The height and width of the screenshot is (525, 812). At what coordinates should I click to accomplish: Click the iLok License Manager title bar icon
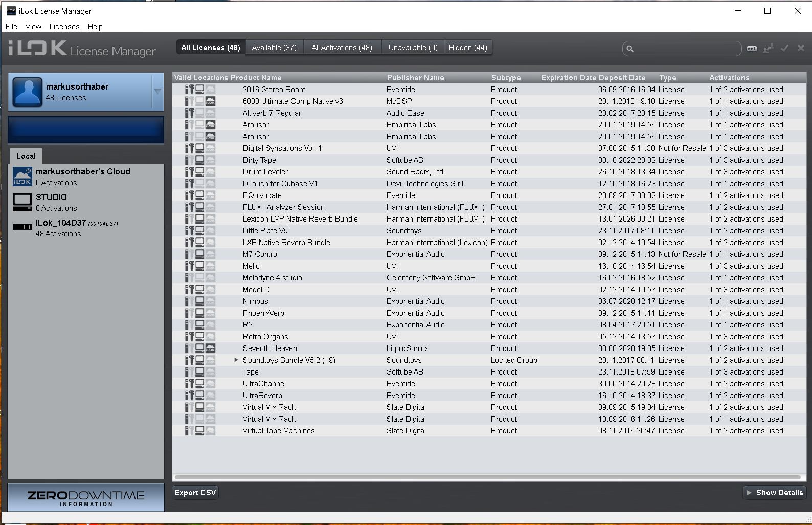tap(11, 11)
